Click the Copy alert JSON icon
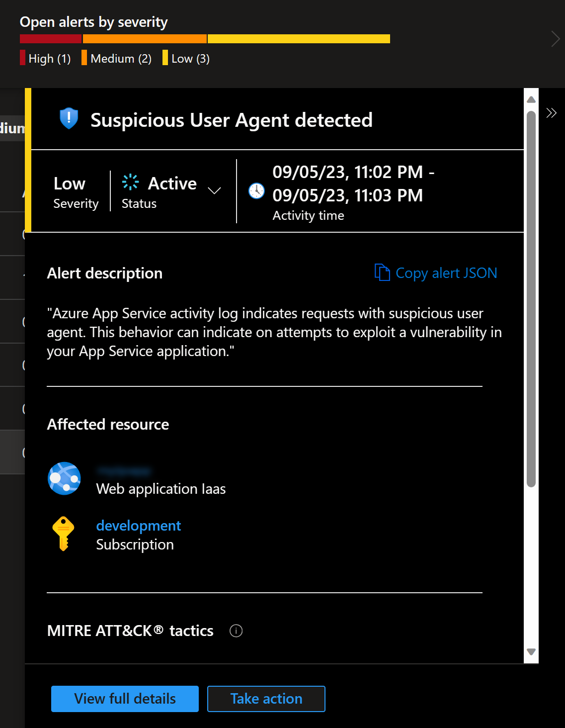This screenshot has width=565, height=728. [382, 273]
